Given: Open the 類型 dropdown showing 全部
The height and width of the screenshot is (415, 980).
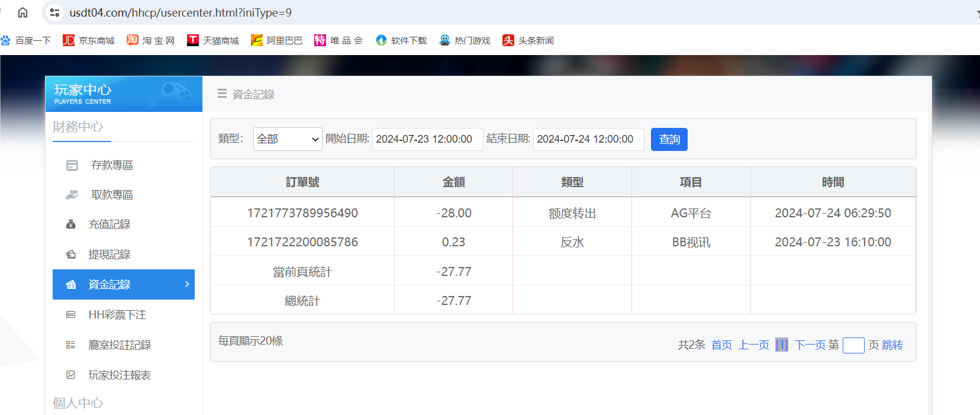Looking at the screenshot, I should (x=287, y=139).
